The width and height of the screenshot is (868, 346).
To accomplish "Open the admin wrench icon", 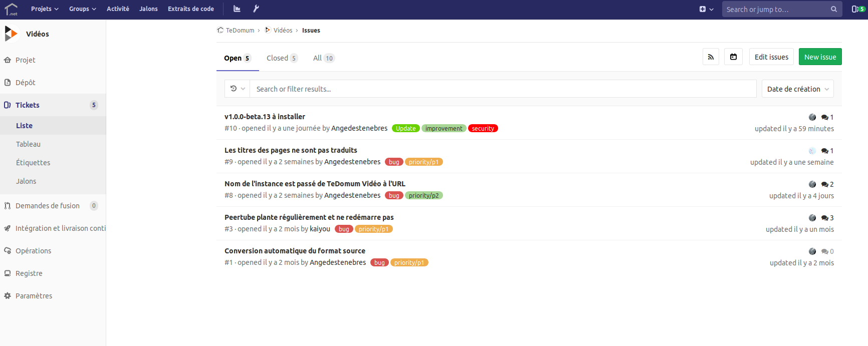I will (x=256, y=9).
